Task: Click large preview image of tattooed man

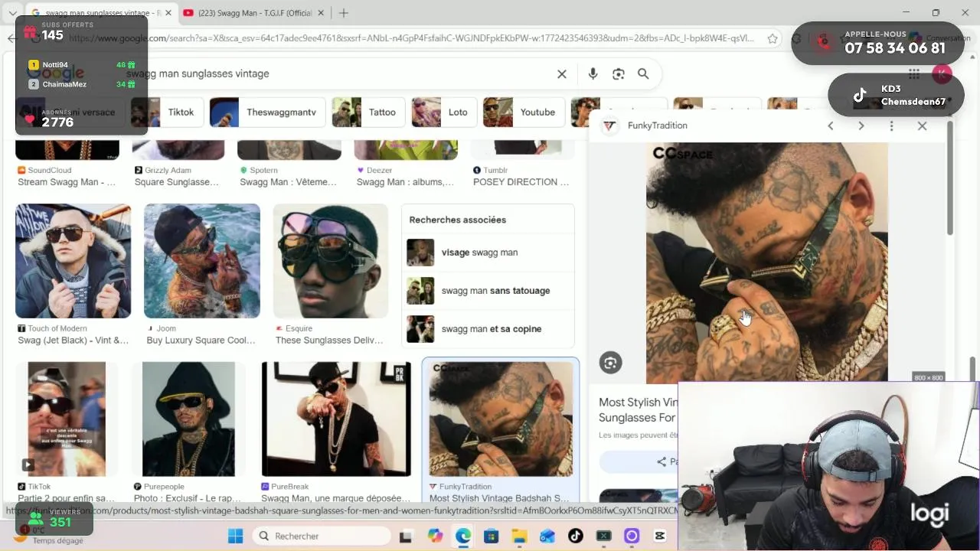Action: pos(767,262)
